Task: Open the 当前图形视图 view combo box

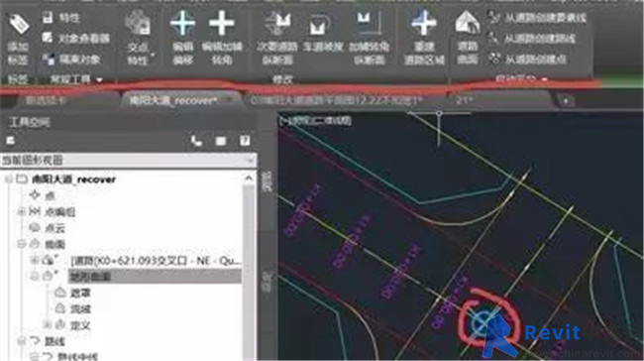Action: [128, 160]
